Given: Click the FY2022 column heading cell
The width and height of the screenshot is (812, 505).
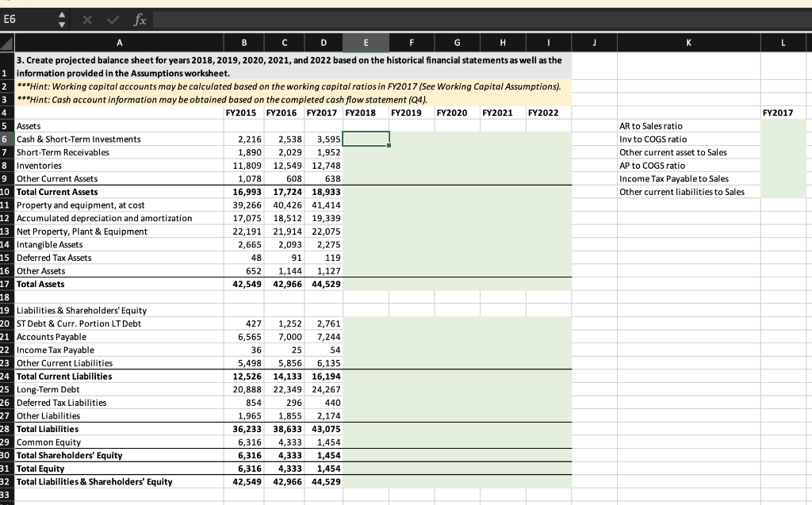Looking at the screenshot, I should click(543, 113).
